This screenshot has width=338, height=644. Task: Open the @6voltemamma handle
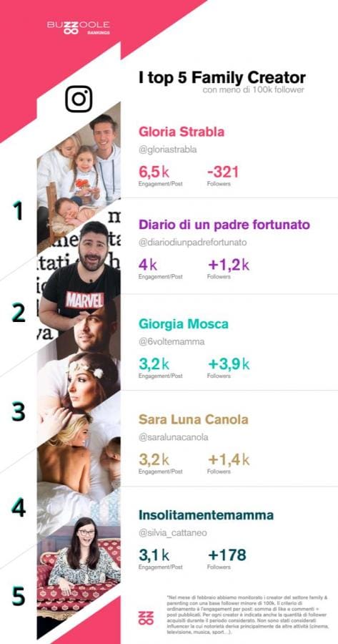pyautogui.click(x=172, y=342)
